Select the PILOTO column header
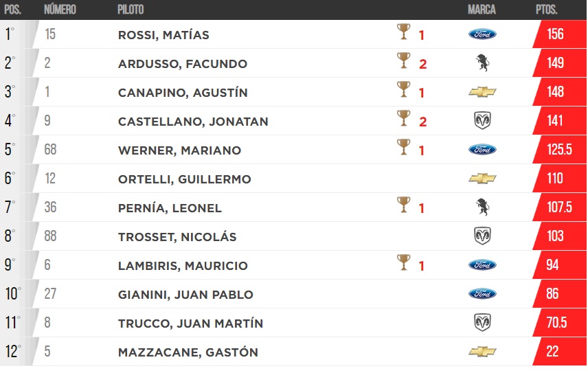Image resolution: width=588 pixels, height=373 pixels. [x=131, y=10]
